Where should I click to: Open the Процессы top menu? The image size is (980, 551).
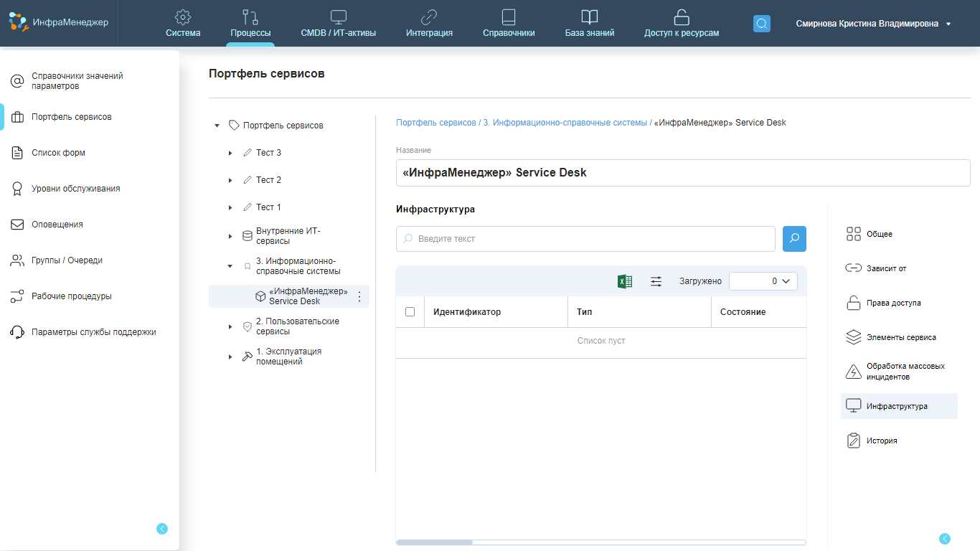coord(250,24)
